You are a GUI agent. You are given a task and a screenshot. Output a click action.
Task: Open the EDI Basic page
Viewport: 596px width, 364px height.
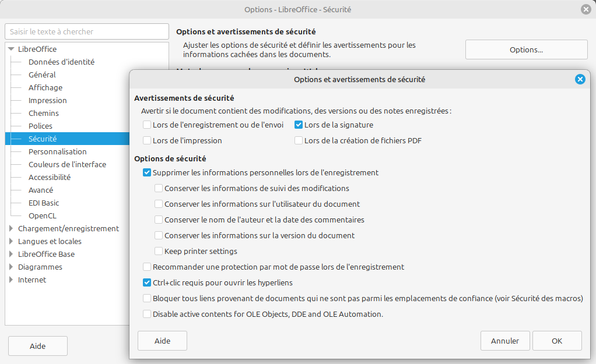[x=44, y=203]
